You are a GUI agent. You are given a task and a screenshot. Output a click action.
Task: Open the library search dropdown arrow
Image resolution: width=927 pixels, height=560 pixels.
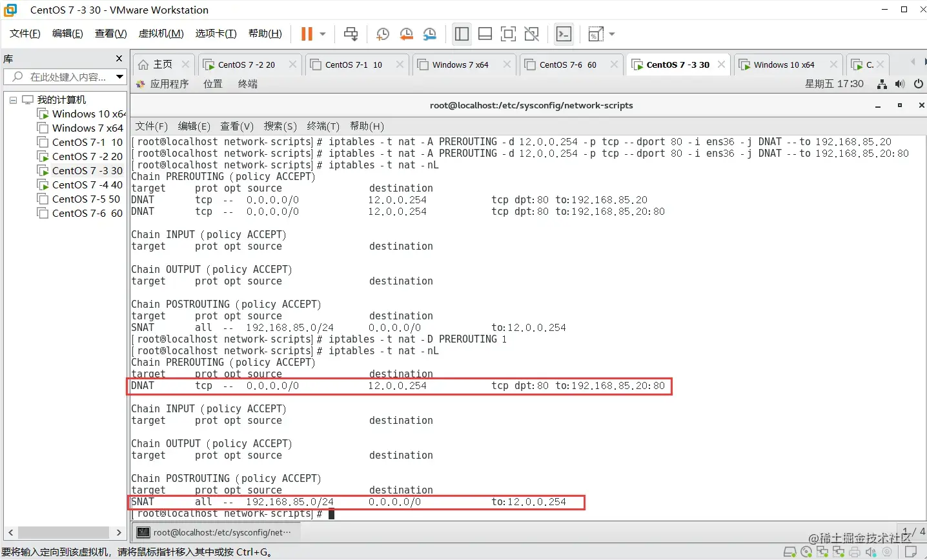click(x=119, y=77)
